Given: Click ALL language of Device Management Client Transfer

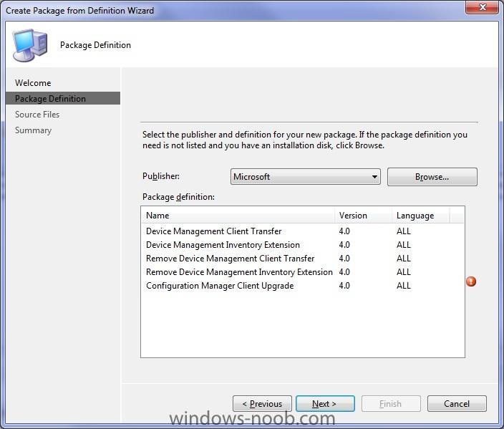Looking at the screenshot, I should pyautogui.click(x=403, y=231).
